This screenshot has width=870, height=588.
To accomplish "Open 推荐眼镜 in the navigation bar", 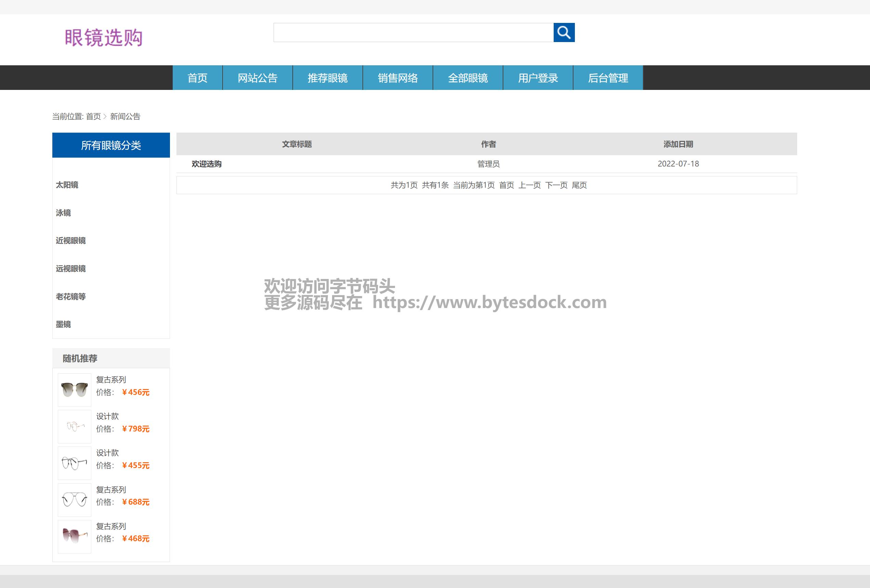I will (x=328, y=78).
